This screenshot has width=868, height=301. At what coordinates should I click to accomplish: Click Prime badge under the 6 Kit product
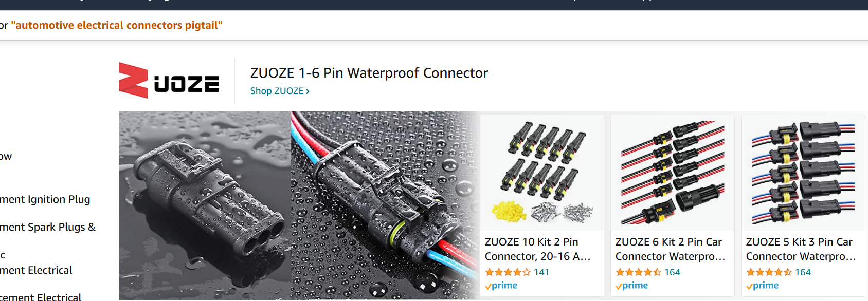pyautogui.click(x=632, y=286)
